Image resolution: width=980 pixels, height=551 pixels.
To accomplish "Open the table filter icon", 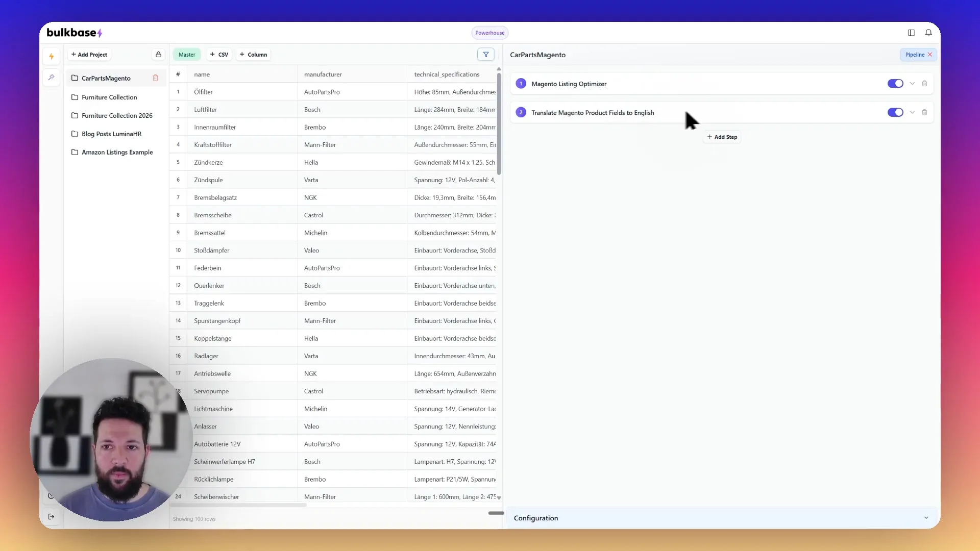I will pyautogui.click(x=486, y=54).
